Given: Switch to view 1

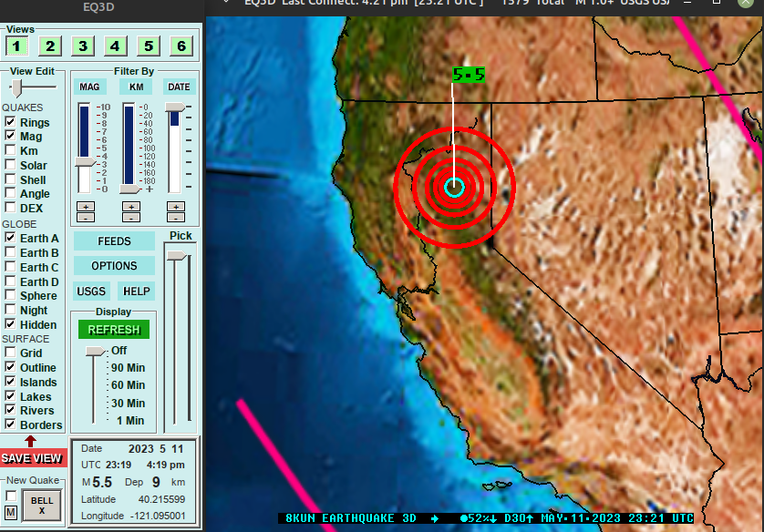Looking at the screenshot, I should point(16,46).
